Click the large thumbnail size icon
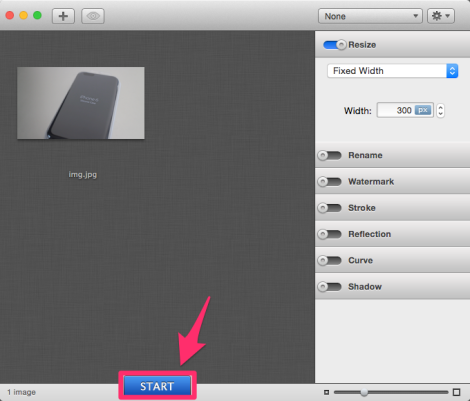The height and width of the screenshot is (401, 470). pyautogui.click(x=457, y=392)
